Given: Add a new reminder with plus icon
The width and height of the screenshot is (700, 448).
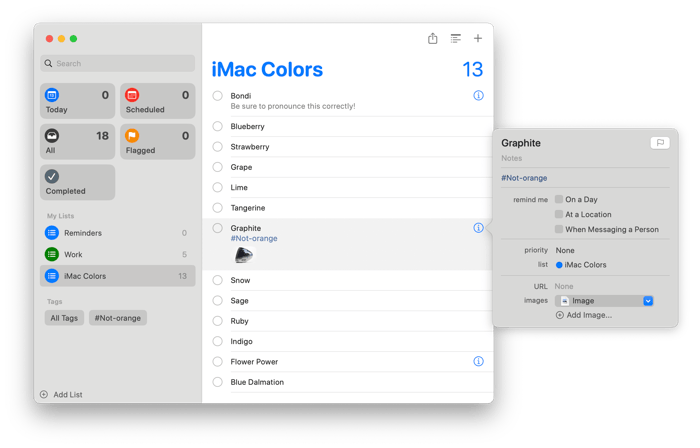Looking at the screenshot, I should (x=477, y=38).
